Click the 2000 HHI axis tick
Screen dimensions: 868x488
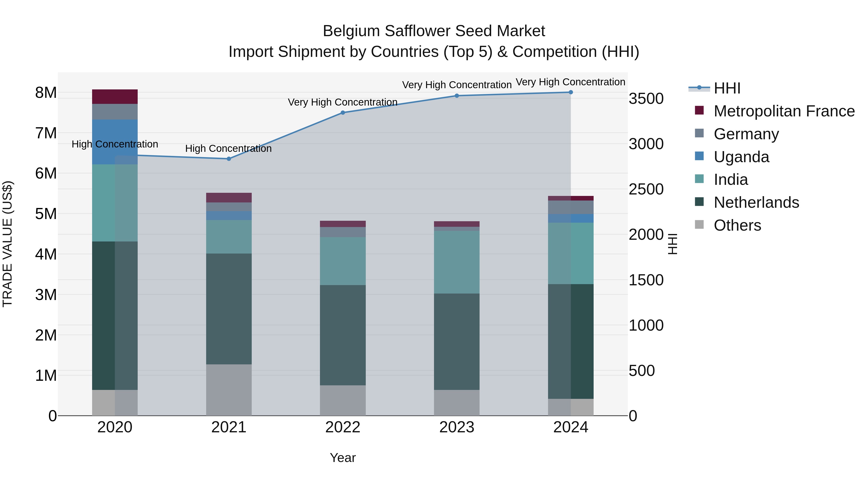[x=646, y=234]
